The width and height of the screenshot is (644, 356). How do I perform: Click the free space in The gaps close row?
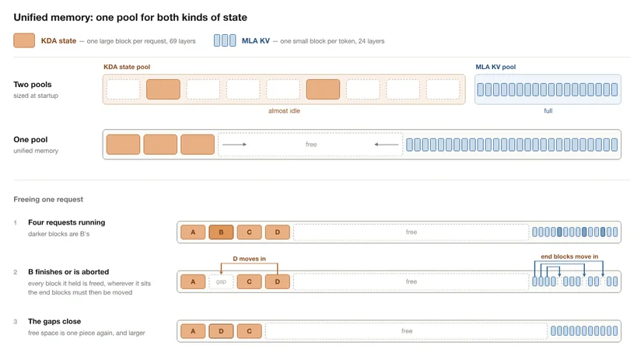coord(406,331)
